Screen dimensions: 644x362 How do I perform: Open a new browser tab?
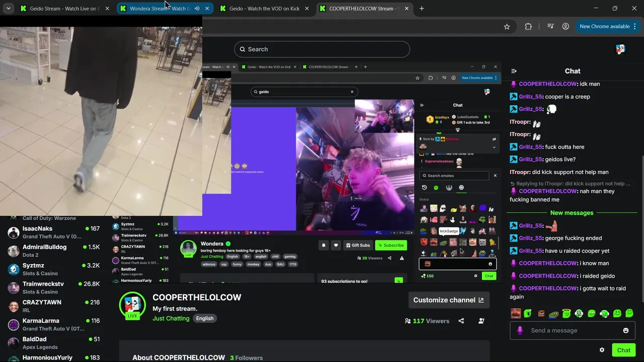click(422, 9)
